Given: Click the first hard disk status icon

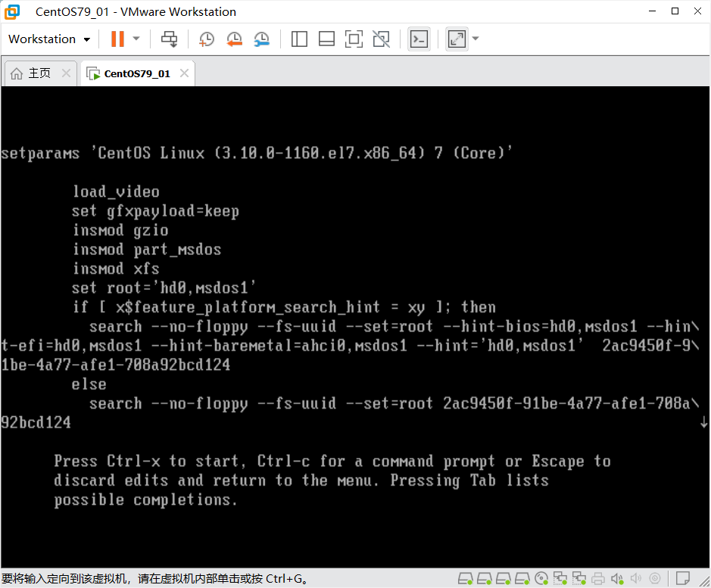Looking at the screenshot, I should point(465,578).
